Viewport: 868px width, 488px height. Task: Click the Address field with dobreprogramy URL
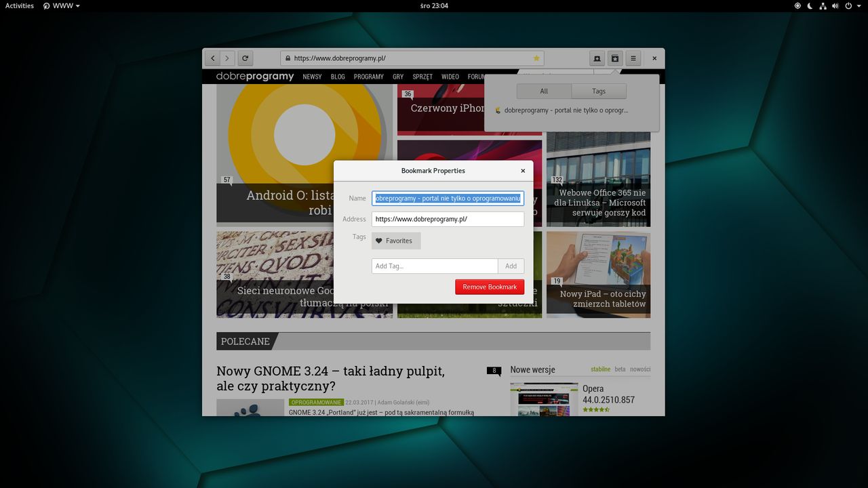pyautogui.click(x=448, y=219)
